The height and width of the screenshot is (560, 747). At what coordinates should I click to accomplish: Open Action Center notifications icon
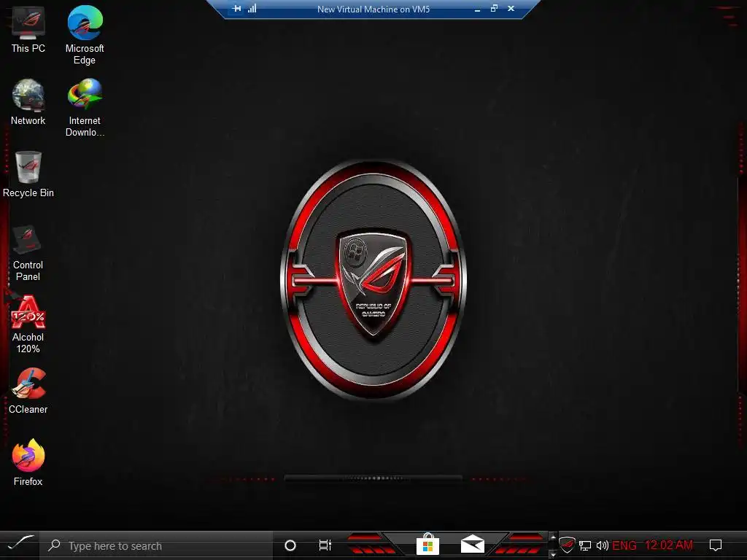click(716, 545)
